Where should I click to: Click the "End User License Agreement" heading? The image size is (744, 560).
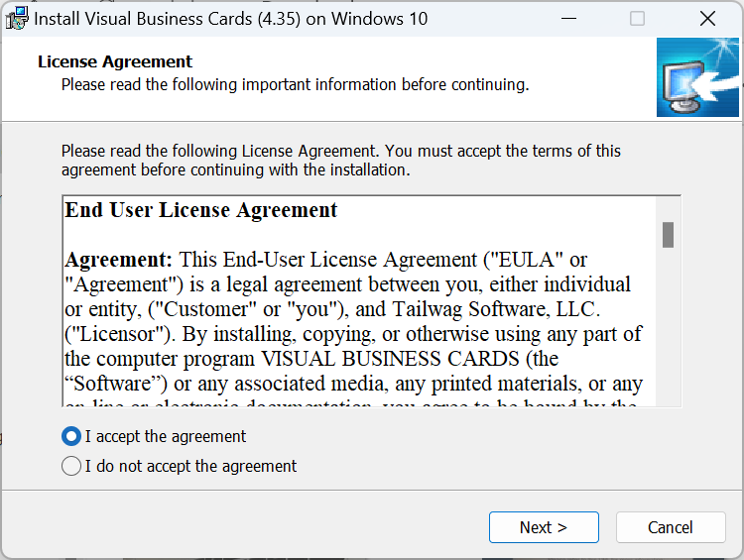click(x=201, y=210)
